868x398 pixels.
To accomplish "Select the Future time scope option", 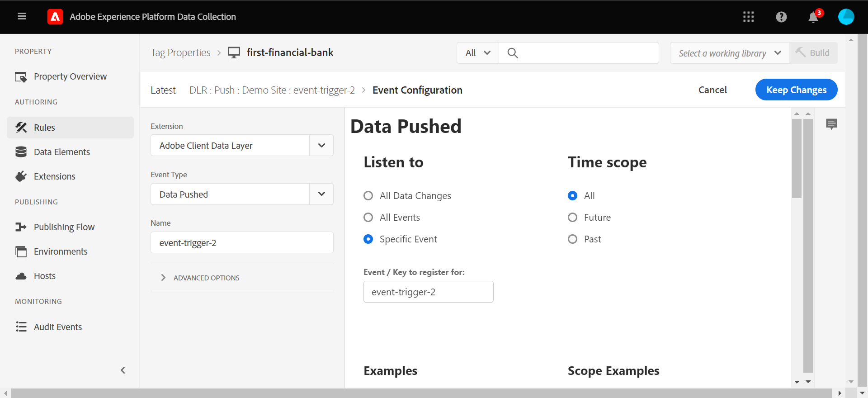I will pyautogui.click(x=573, y=218).
